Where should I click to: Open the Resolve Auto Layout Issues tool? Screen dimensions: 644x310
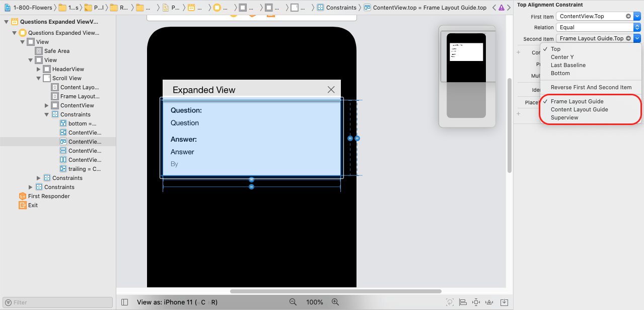(x=488, y=302)
